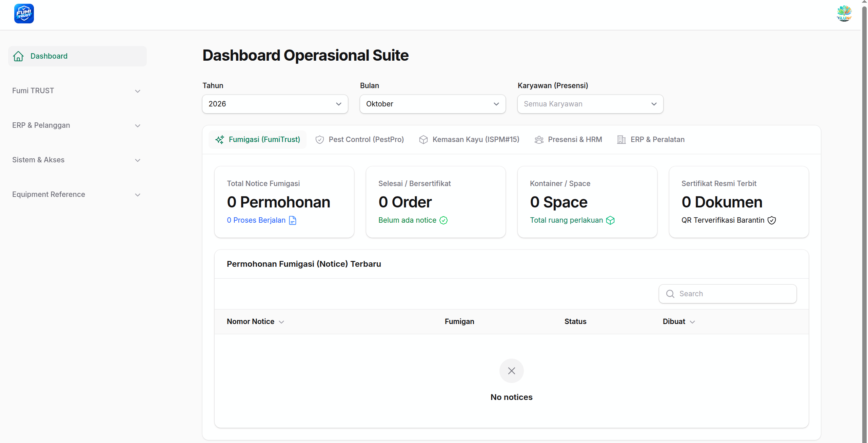The height and width of the screenshot is (443, 868).
Task: Open the user profile avatar
Action: coord(844,14)
